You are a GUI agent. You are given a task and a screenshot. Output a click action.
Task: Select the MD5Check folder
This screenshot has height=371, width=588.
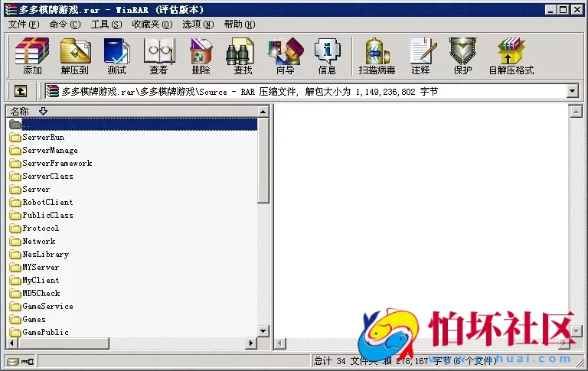[41, 294]
